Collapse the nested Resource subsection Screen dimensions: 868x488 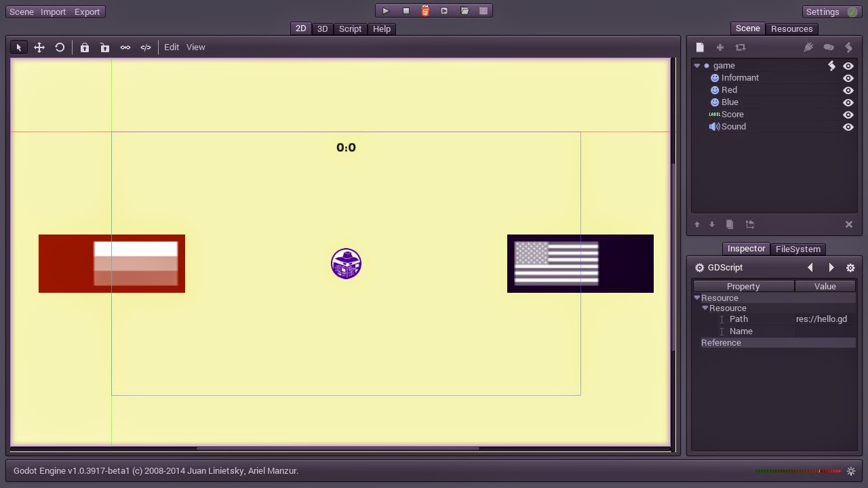(705, 308)
